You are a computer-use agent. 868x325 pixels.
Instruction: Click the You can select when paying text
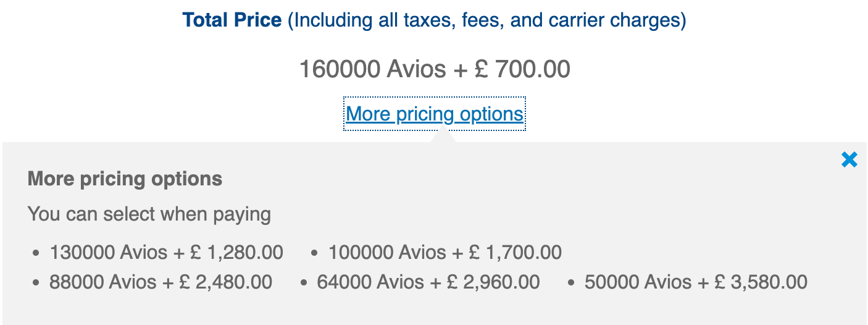[149, 214]
